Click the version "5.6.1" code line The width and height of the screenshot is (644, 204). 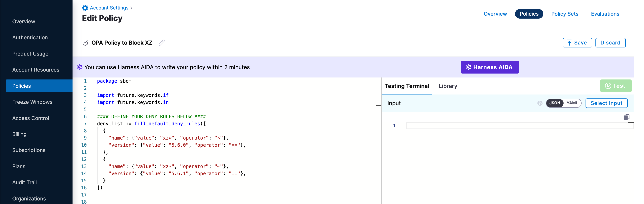177,174
